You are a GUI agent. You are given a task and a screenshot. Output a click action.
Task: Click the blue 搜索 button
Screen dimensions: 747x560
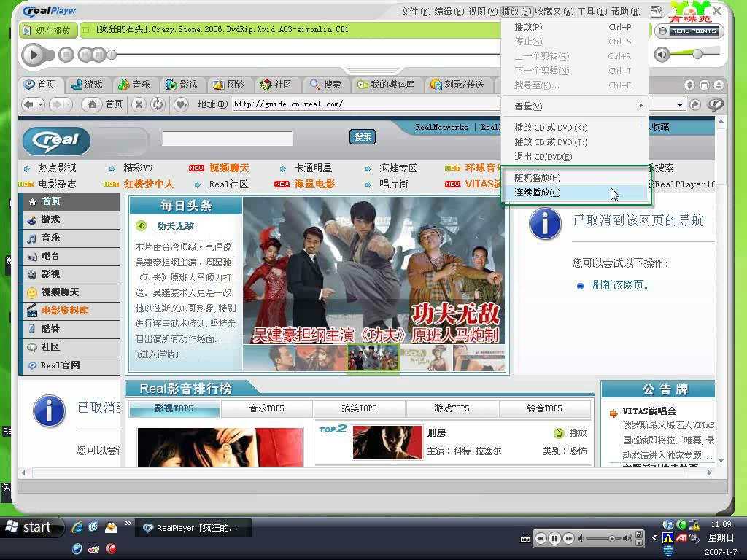coord(363,137)
